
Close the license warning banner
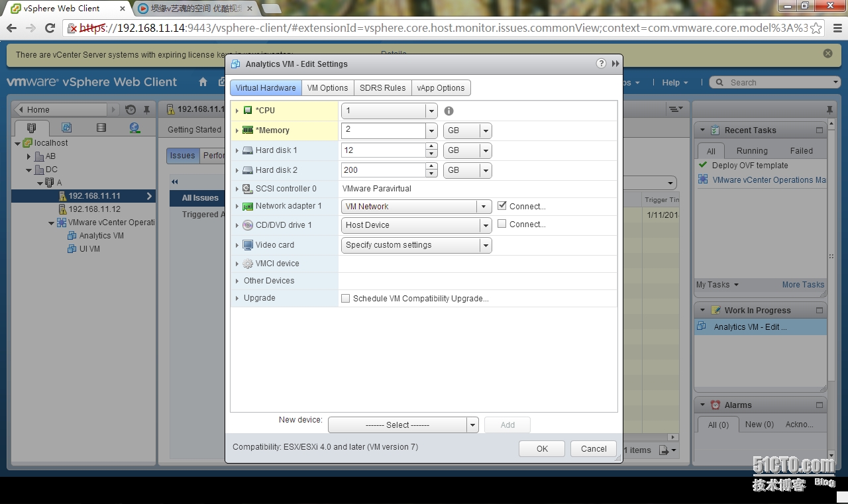827,53
